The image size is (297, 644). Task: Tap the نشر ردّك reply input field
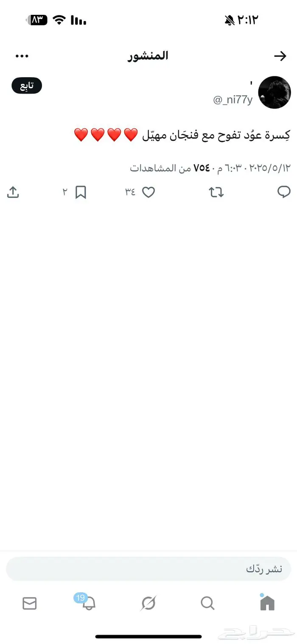148,569
